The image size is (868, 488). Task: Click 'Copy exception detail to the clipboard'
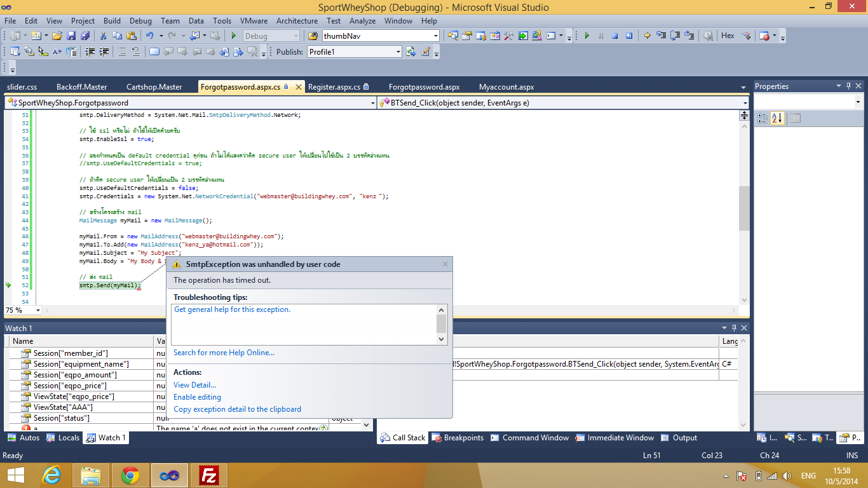pyautogui.click(x=237, y=409)
